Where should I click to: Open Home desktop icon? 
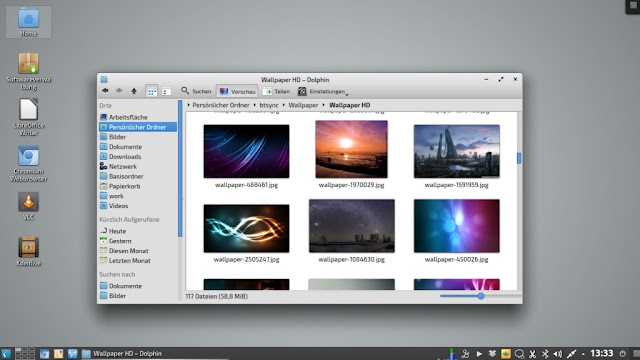(x=29, y=22)
